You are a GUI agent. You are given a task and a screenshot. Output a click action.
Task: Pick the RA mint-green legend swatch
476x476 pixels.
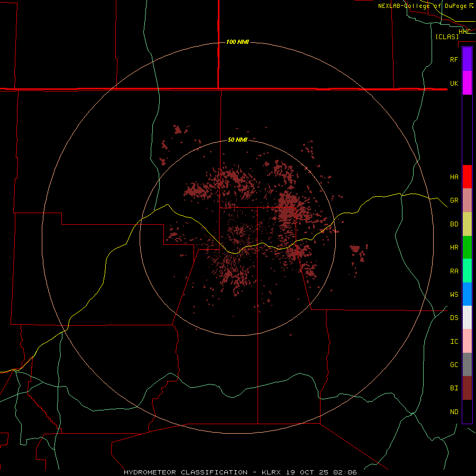click(x=467, y=271)
